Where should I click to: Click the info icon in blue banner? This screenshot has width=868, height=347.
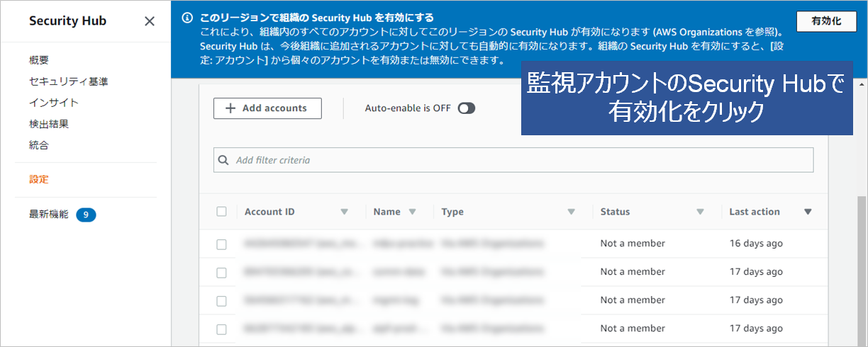tap(187, 17)
